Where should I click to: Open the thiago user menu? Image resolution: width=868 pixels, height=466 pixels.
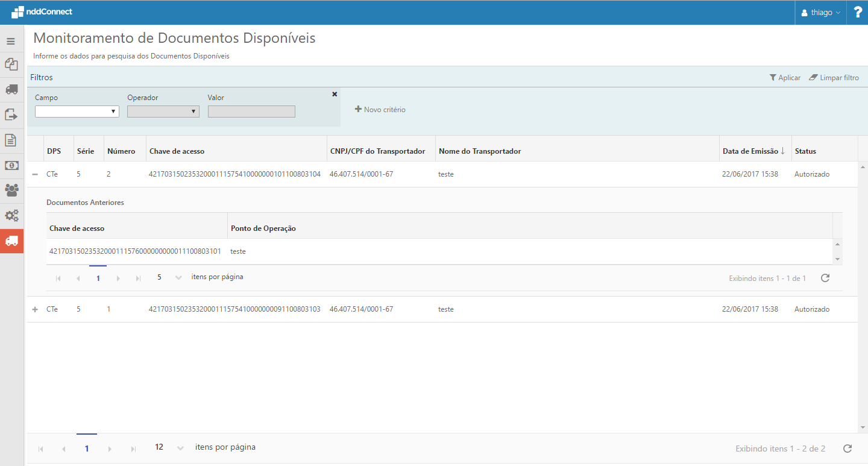(x=820, y=13)
